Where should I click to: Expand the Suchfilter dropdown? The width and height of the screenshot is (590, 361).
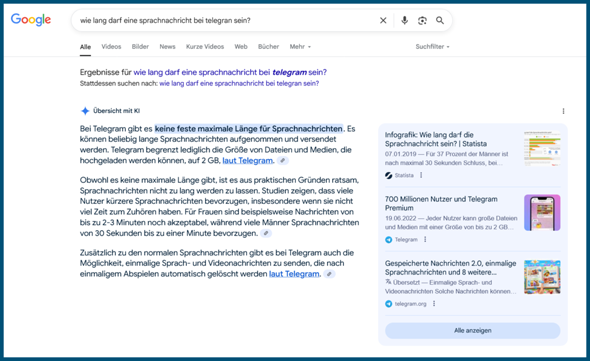[432, 47]
